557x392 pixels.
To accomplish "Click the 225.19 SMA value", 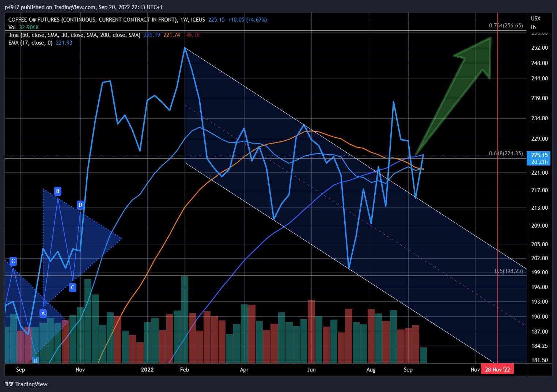I will pos(152,35).
